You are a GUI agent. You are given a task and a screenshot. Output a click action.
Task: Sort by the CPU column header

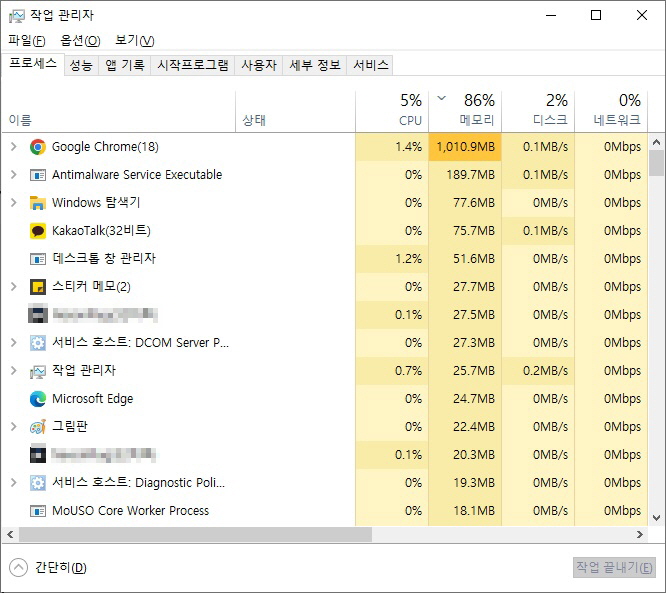point(392,111)
